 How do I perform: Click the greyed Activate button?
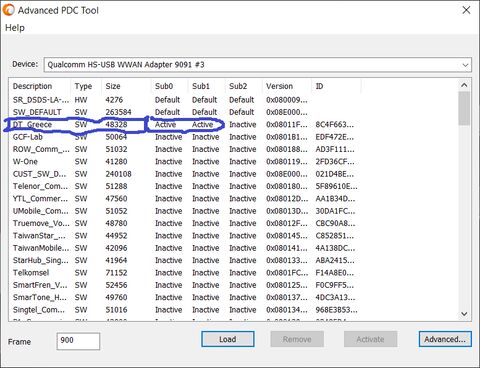370,339
